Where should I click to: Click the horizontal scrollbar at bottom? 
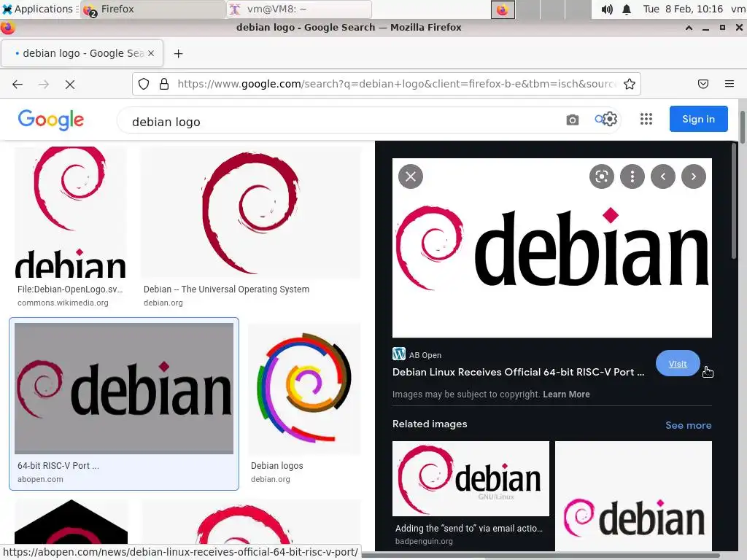541,555
